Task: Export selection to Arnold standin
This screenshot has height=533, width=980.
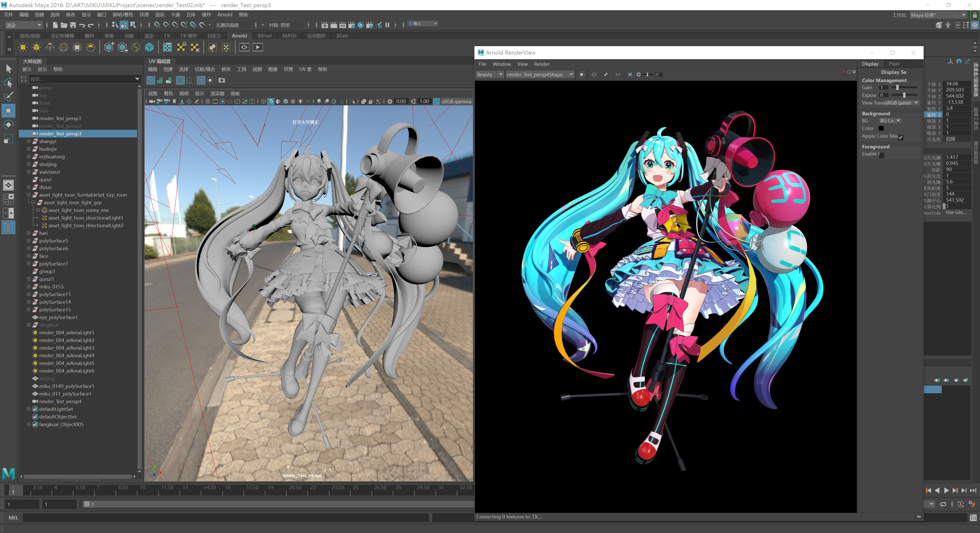Action: [122, 47]
